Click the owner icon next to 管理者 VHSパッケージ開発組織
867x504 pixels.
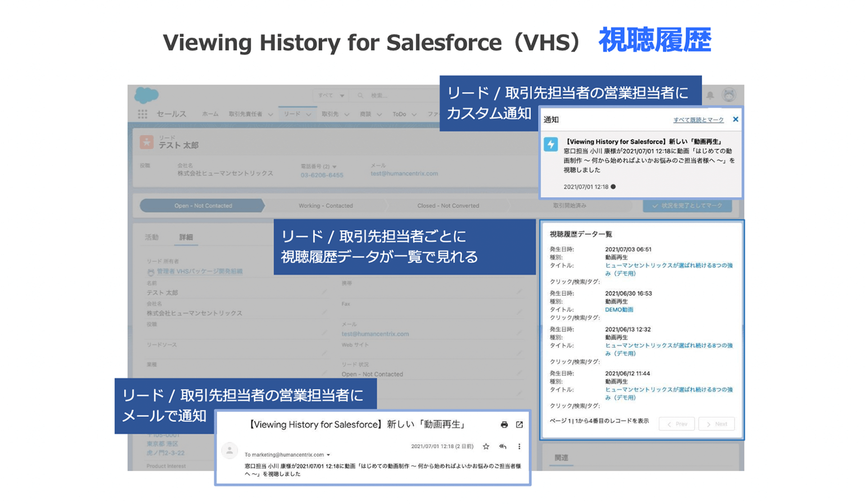click(x=151, y=272)
